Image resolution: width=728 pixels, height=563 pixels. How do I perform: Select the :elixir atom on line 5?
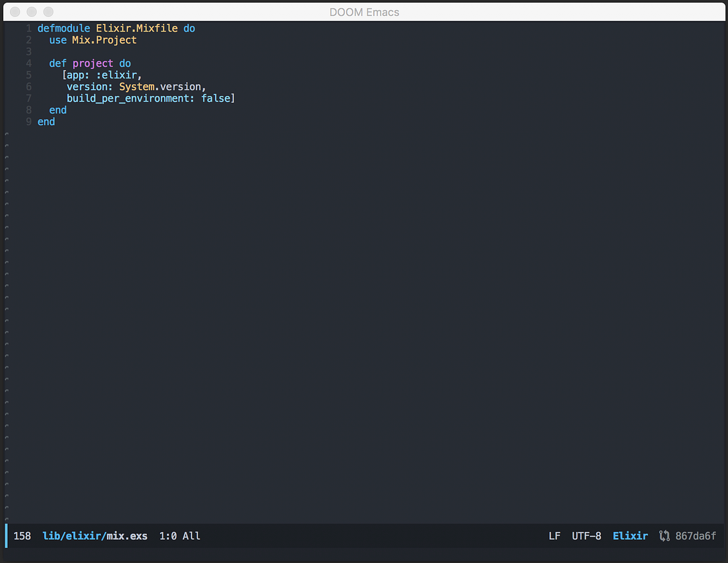[x=118, y=74]
